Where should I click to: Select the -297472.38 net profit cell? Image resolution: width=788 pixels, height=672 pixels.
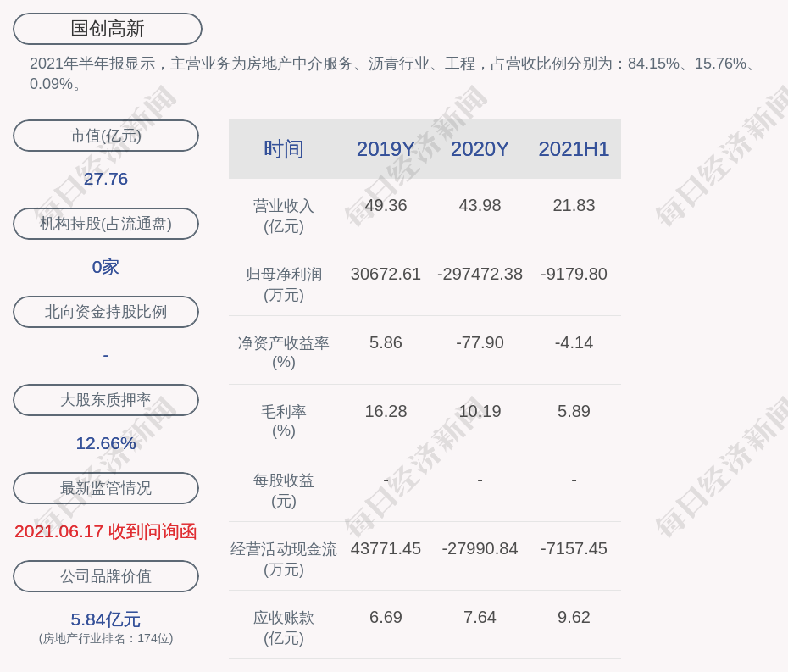[x=480, y=274]
